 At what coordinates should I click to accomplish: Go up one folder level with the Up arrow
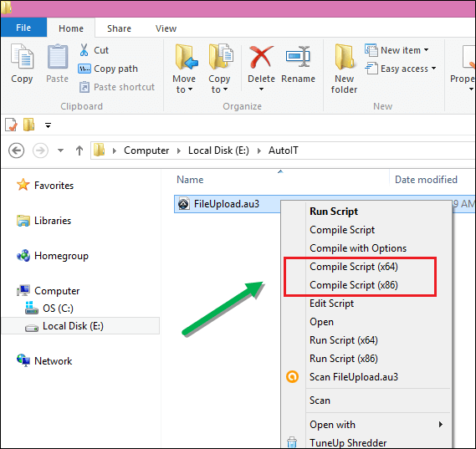click(79, 151)
